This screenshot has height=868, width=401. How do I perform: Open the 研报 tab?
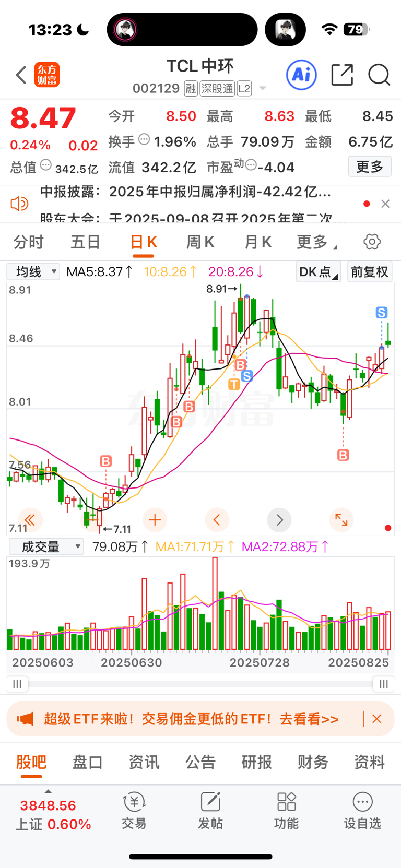pos(257,762)
